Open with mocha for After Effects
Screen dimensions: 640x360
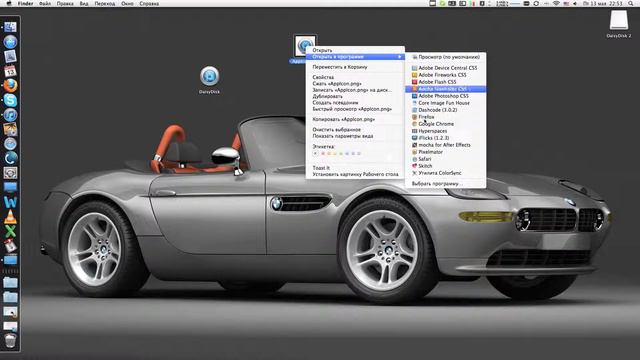(446, 145)
